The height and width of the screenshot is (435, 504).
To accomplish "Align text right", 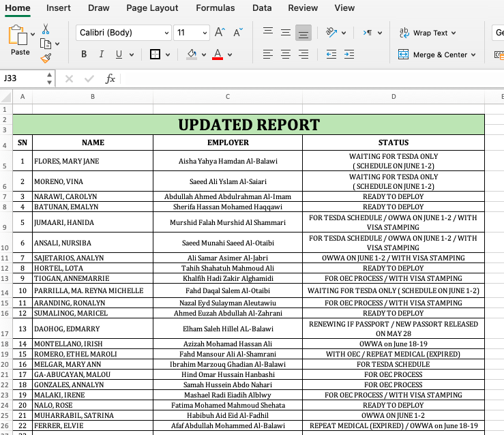I will [303, 55].
